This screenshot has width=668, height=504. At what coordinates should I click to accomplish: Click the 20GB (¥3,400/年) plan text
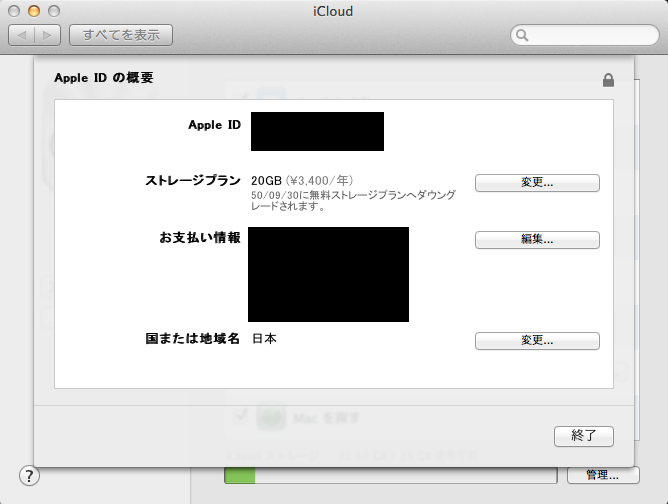(x=302, y=181)
